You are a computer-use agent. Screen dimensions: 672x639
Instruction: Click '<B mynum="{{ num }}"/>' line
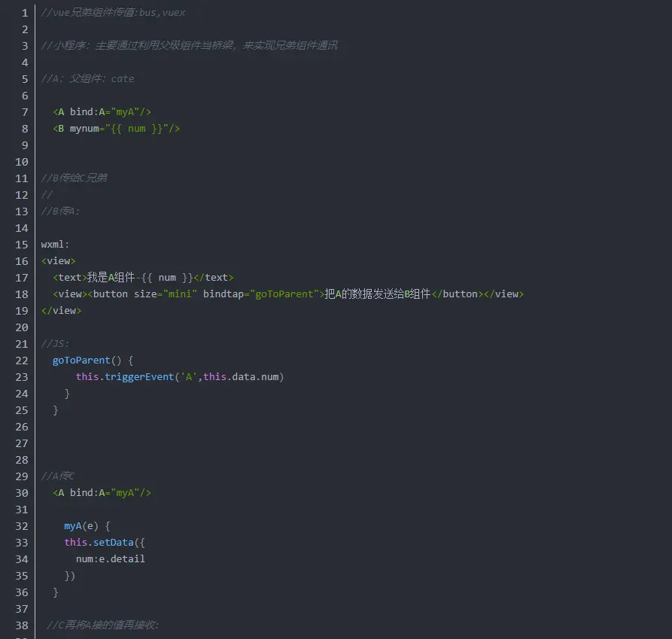click(x=116, y=129)
